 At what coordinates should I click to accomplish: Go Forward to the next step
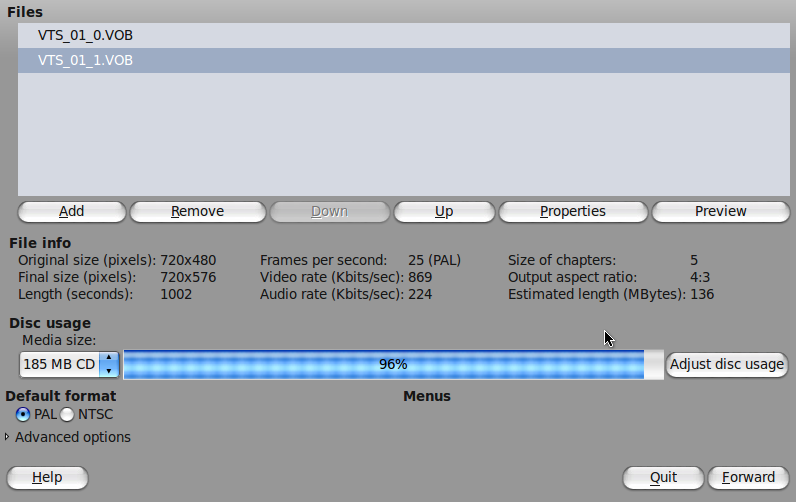pyautogui.click(x=748, y=478)
